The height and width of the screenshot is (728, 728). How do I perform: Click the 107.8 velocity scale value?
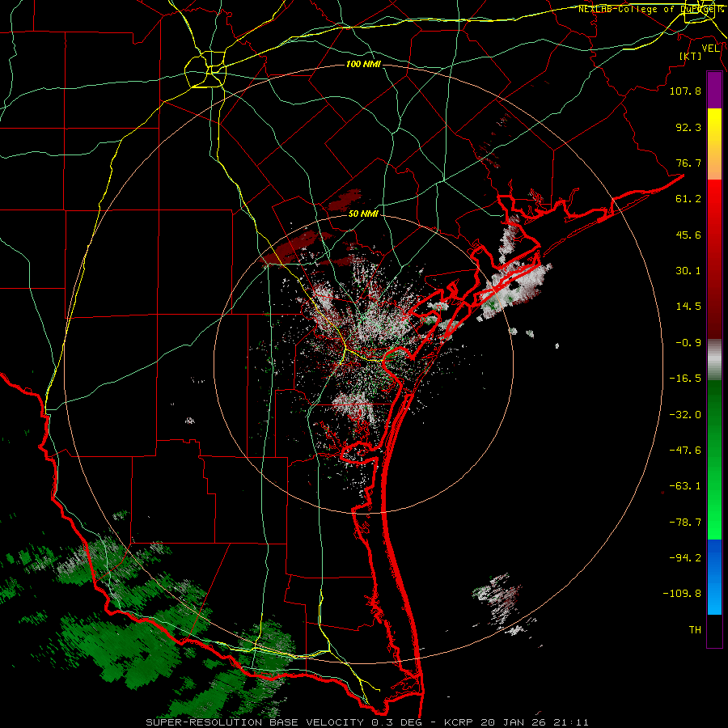(x=685, y=91)
